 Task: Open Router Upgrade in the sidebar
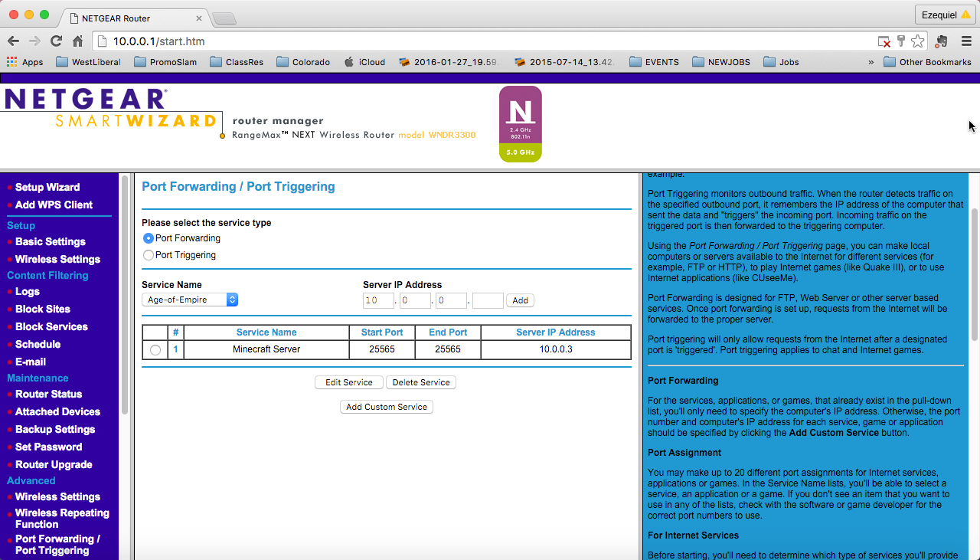click(54, 464)
